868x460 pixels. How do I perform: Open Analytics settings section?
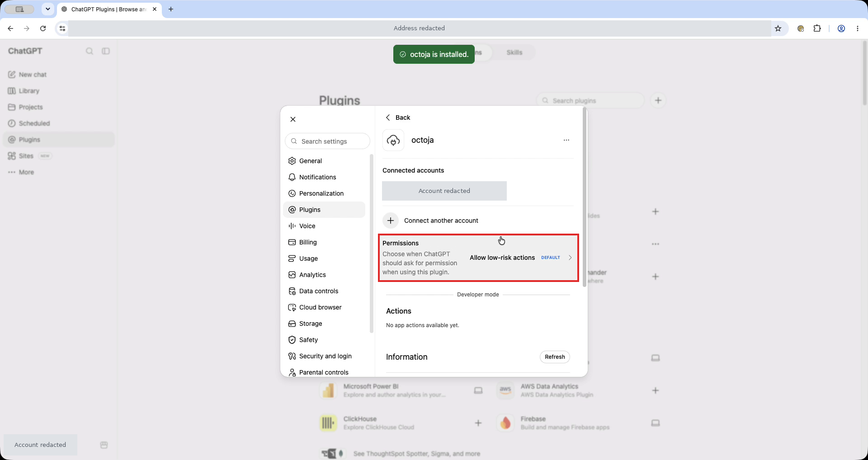(324, 275)
